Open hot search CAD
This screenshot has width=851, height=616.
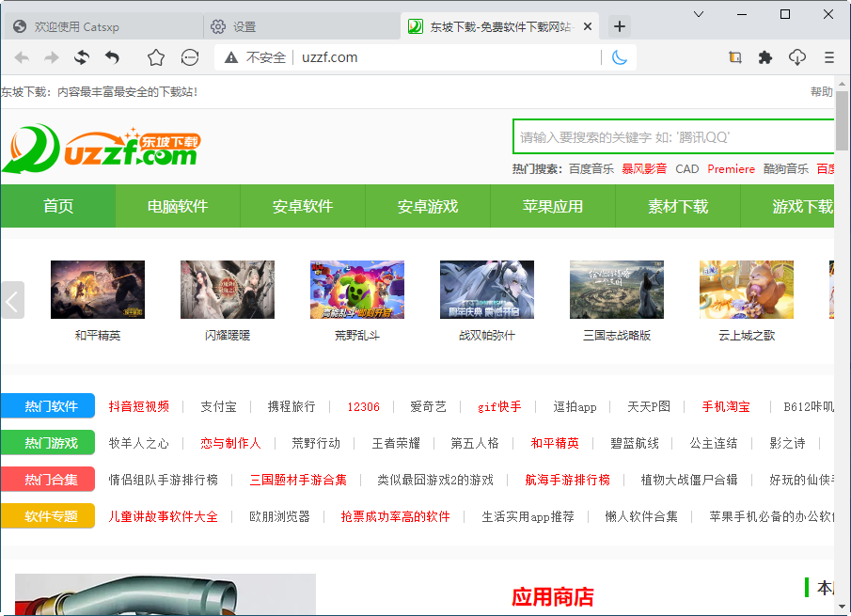(687, 168)
